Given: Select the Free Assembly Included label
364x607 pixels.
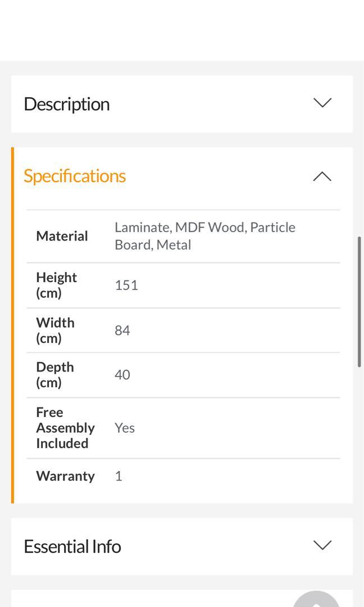Looking at the screenshot, I should tap(65, 428).
